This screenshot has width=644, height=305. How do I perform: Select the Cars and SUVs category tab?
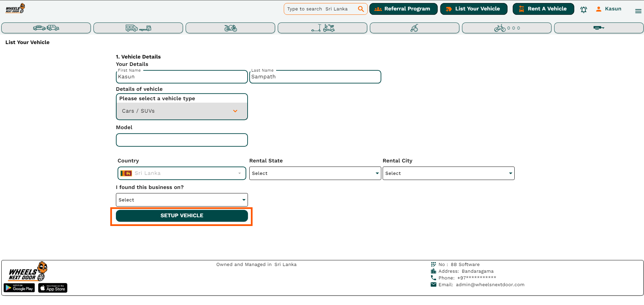click(x=46, y=28)
